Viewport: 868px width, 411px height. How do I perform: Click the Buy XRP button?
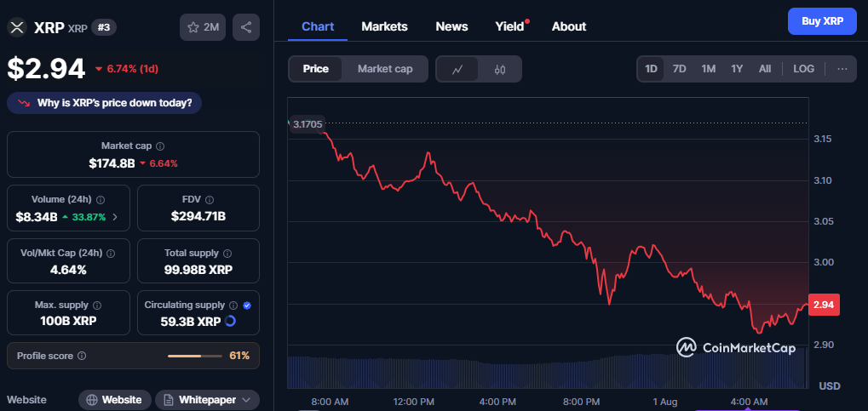tap(822, 21)
